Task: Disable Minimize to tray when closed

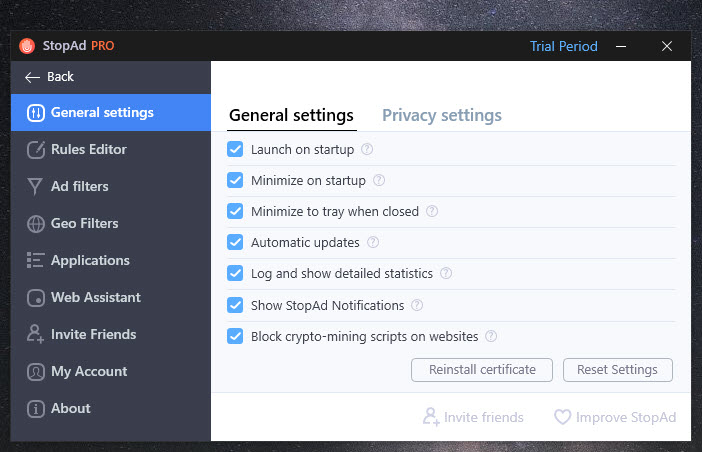Action: click(x=235, y=211)
